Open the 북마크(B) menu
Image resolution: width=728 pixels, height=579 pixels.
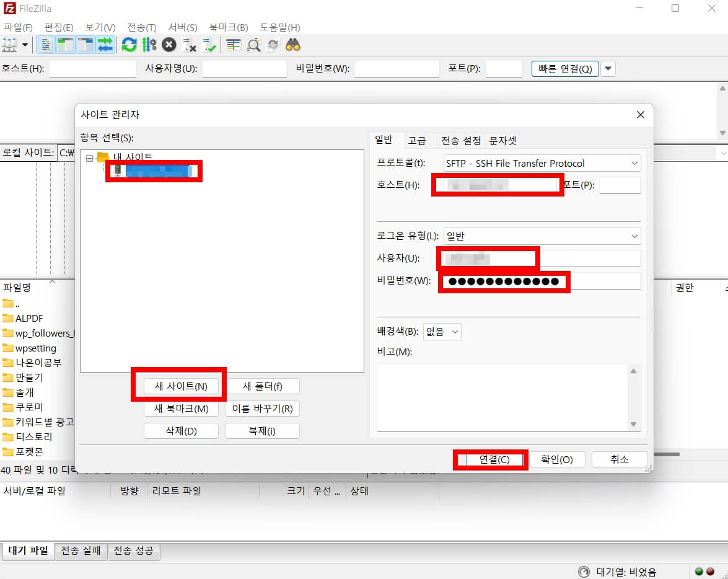pos(229,27)
